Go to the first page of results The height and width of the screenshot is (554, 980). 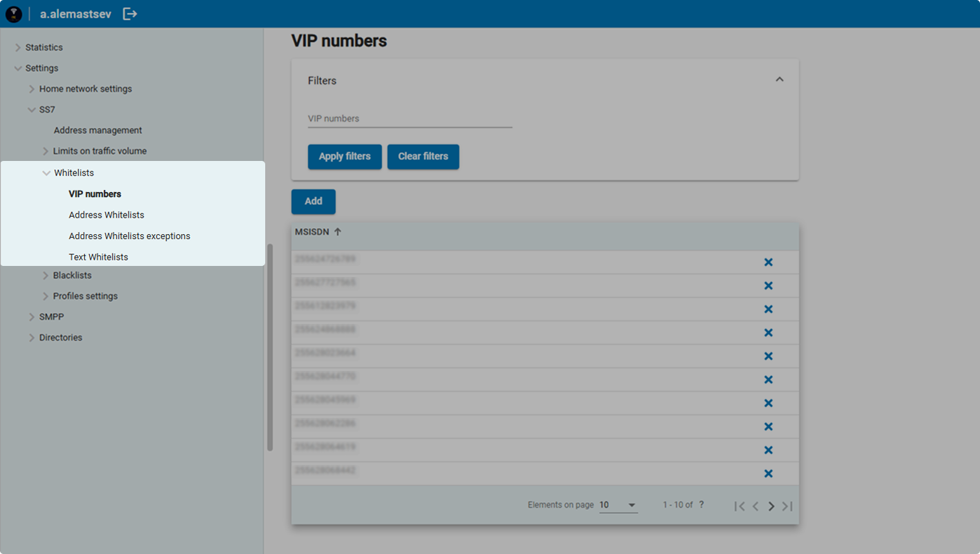[x=740, y=506]
